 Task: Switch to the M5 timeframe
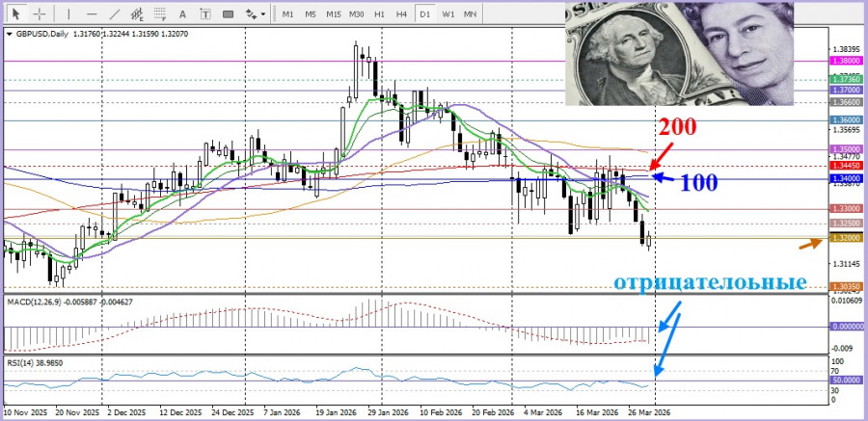click(311, 14)
